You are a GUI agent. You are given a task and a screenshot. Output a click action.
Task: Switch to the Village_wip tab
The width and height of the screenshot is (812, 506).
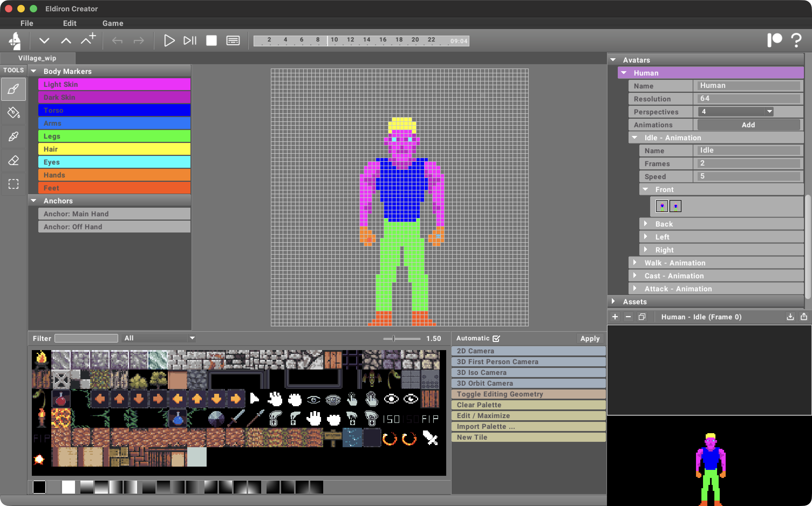click(37, 58)
